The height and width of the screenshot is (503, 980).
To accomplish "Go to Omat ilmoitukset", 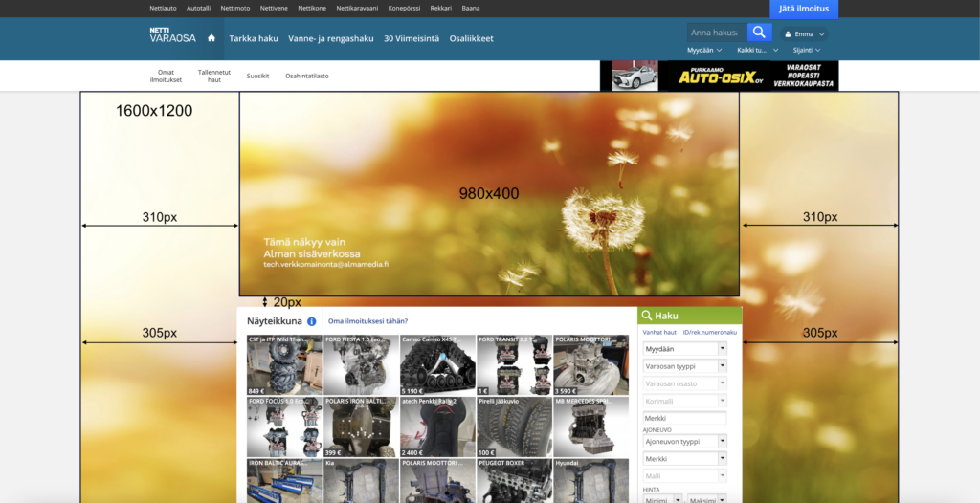I will pos(166,76).
